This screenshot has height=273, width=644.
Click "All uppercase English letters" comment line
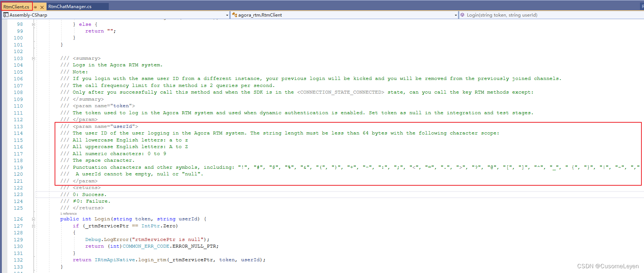(x=124, y=147)
